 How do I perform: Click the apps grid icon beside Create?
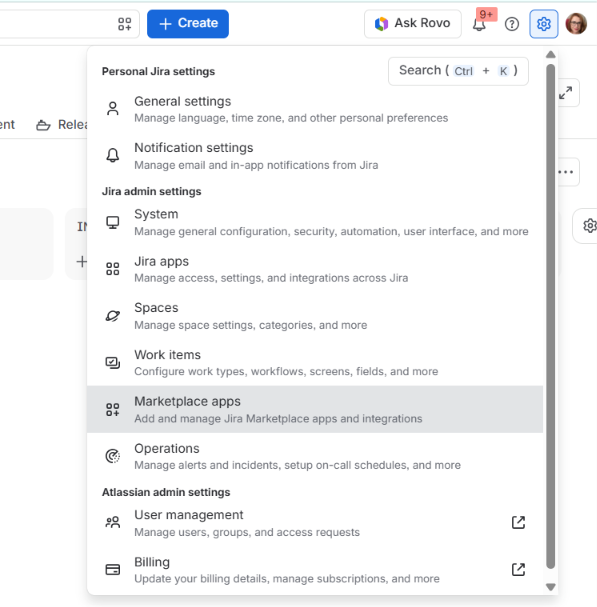[124, 24]
